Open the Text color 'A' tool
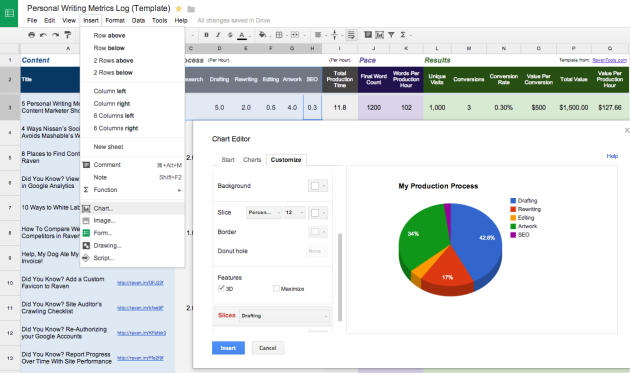Image resolution: width=630 pixels, height=373 pixels. point(242,35)
